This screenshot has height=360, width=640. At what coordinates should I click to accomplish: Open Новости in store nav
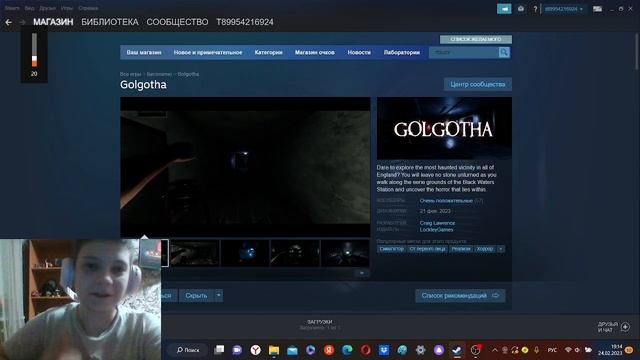coord(359,52)
